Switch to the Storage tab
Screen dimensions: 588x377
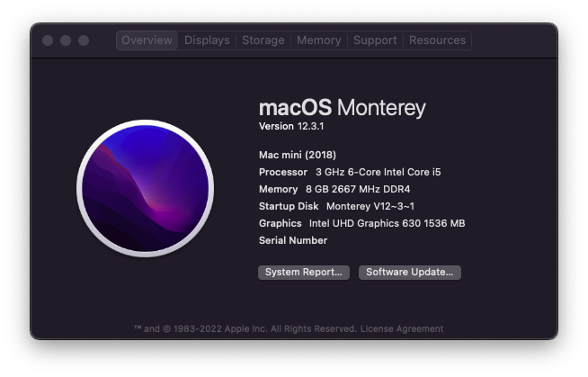(263, 40)
